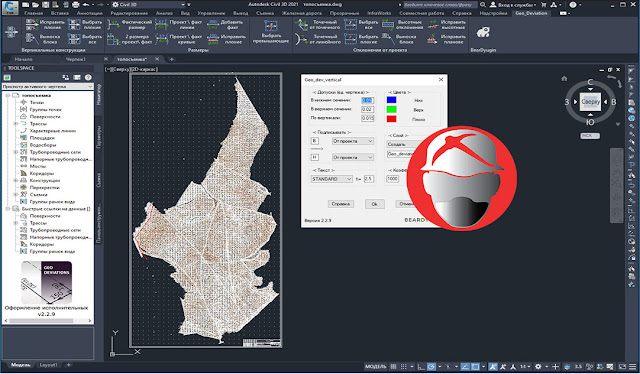640x374 pixels.
Task: Toggle ortho mode in status bar
Action: coord(421,367)
